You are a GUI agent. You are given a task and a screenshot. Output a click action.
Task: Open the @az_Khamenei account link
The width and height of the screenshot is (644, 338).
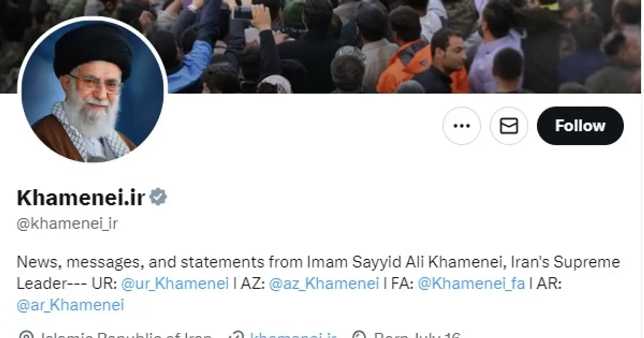click(x=324, y=284)
